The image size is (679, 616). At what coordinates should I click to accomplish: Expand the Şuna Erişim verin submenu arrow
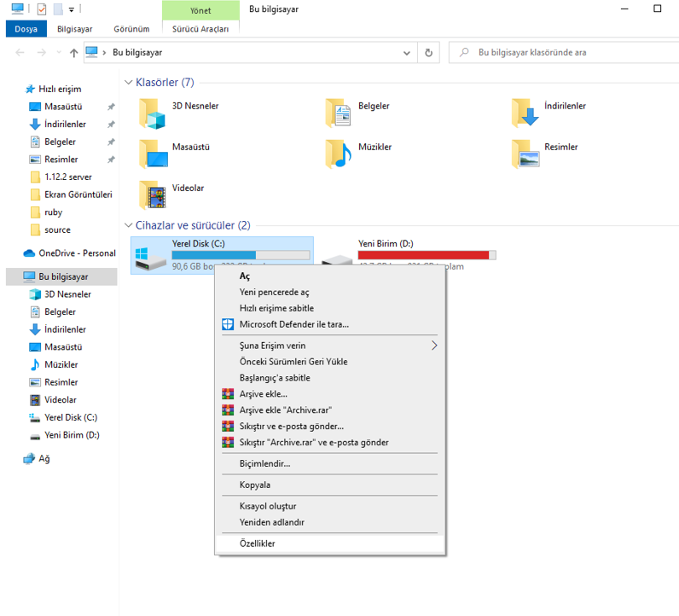(x=434, y=346)
